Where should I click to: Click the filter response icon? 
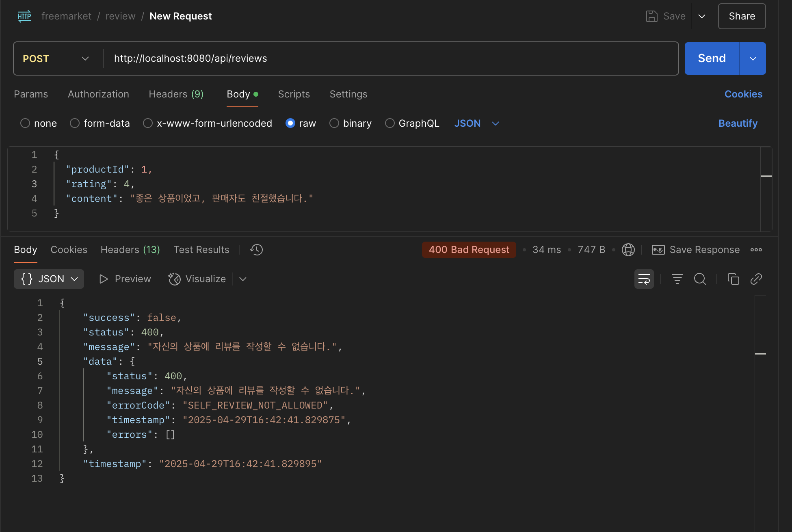tap(677, 279)
